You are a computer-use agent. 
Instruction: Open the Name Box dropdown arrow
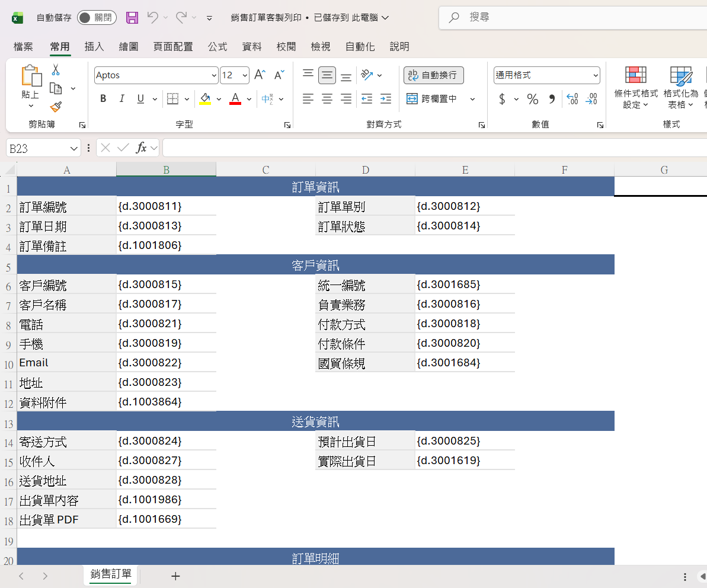click(74, 148)
